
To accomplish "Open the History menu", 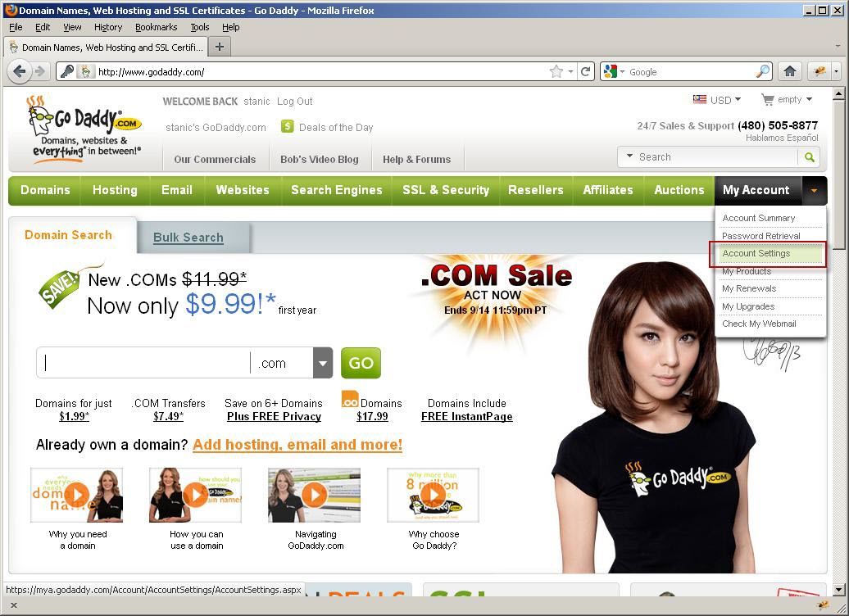I will point(107,27).
